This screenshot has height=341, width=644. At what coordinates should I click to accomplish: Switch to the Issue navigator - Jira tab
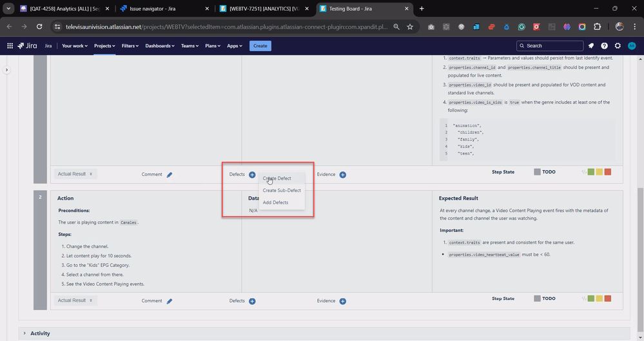tap(165, 8)
